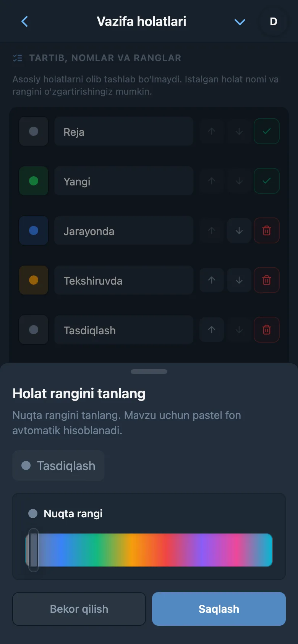298x644 pixels.
Task: Go back using the left chevron arrow
Action: (x=25, y=21)
